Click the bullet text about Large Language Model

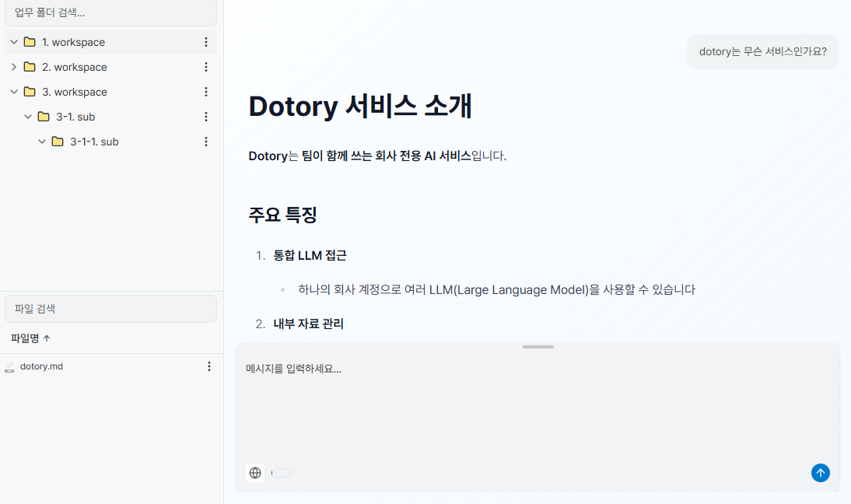[496, 289]
